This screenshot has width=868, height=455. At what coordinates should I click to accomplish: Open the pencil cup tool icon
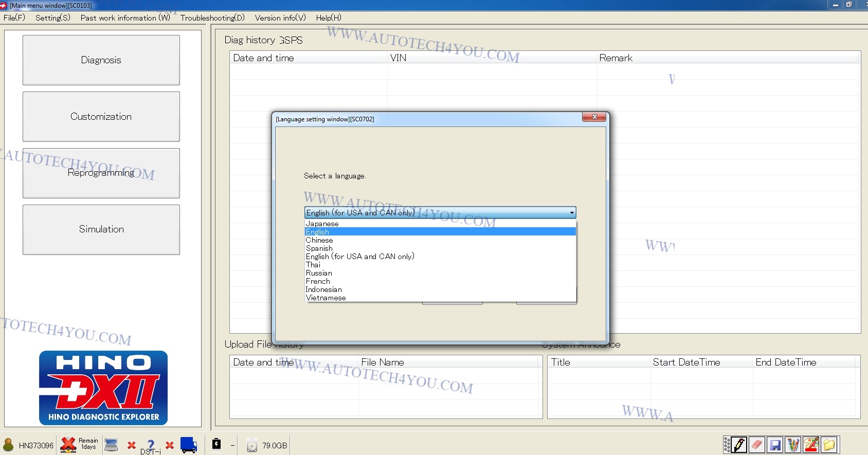tap(793, 445)
